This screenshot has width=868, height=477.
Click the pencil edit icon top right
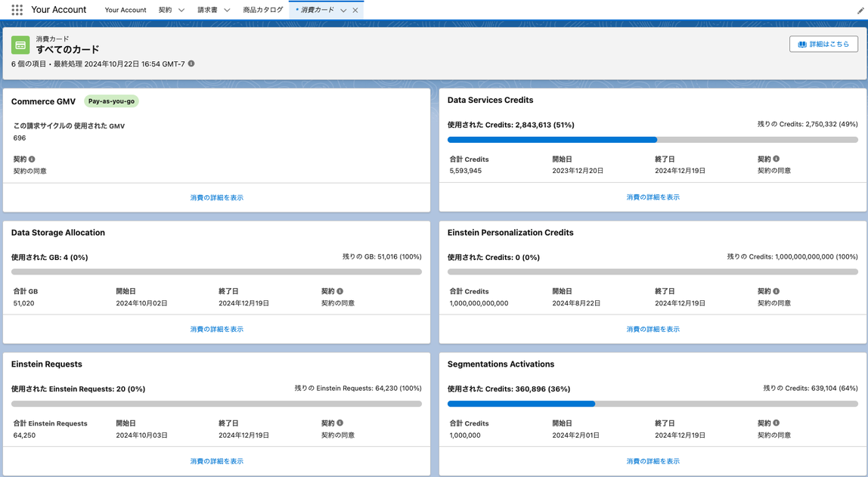click(x=860, y=11)
